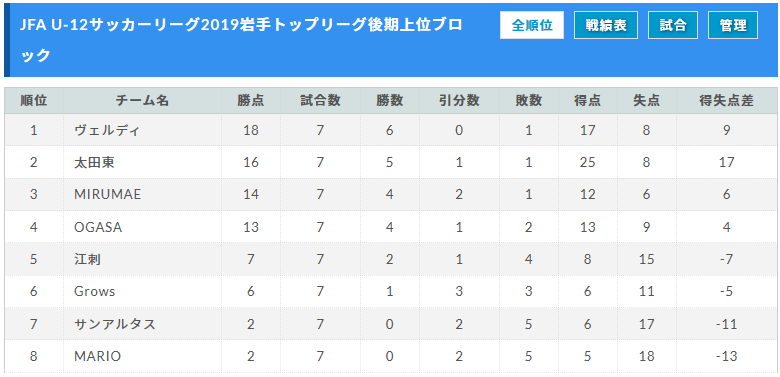This screenshot has height=377, width=780.
Task: Click the 勝点 column header
Action: click(251, 100)
